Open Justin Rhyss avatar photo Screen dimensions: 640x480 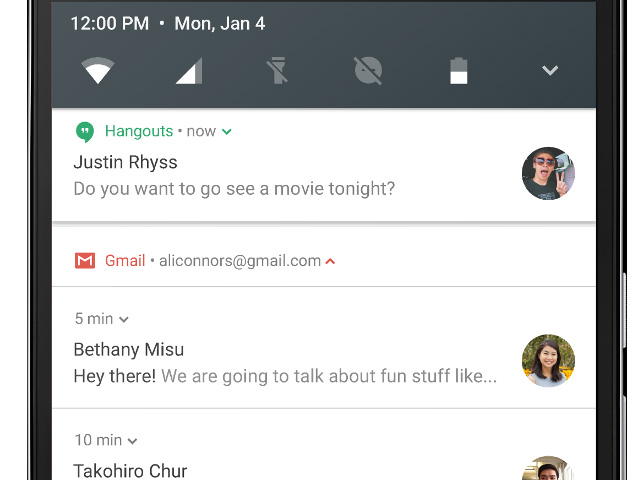548,173
